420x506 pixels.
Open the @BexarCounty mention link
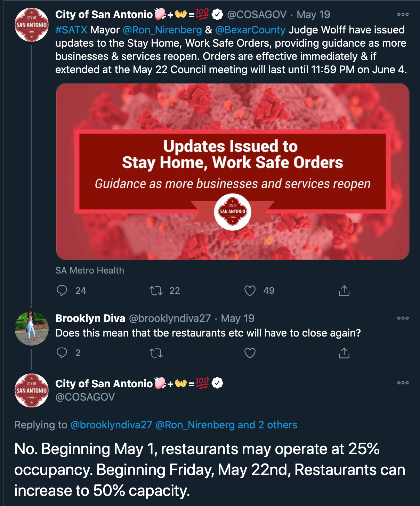point(250,30)
